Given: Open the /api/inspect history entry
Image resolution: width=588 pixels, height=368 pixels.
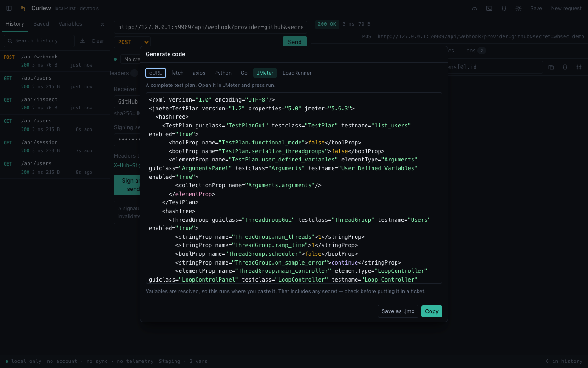Looking at the screenshot, I should (x=55, y=103).
